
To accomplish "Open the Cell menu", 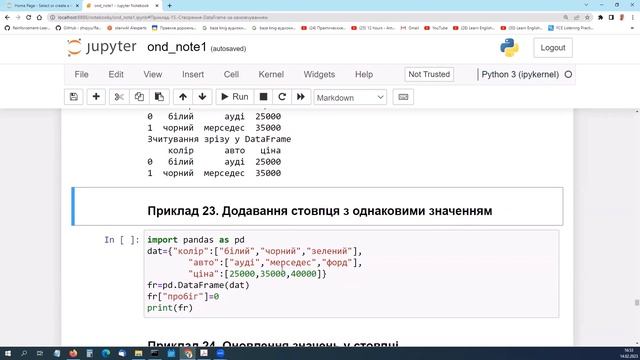I will coord(231,74).
